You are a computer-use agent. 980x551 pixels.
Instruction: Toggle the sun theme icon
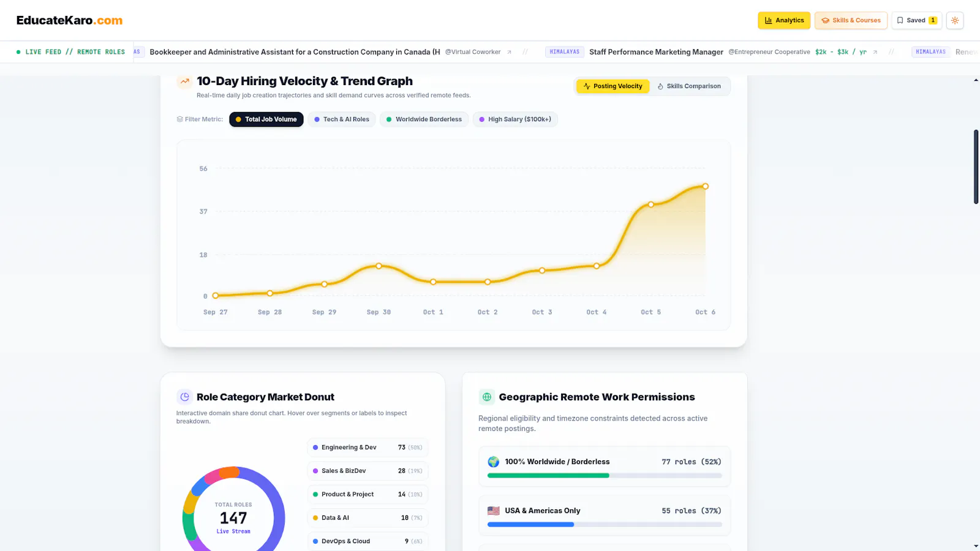pos(955,20)
